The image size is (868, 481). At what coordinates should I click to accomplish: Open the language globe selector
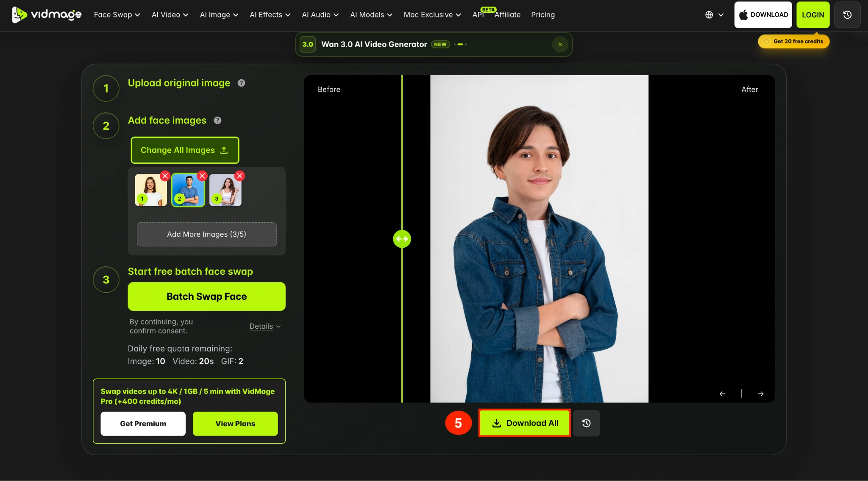pyautogui.click(x=714, y=15)
